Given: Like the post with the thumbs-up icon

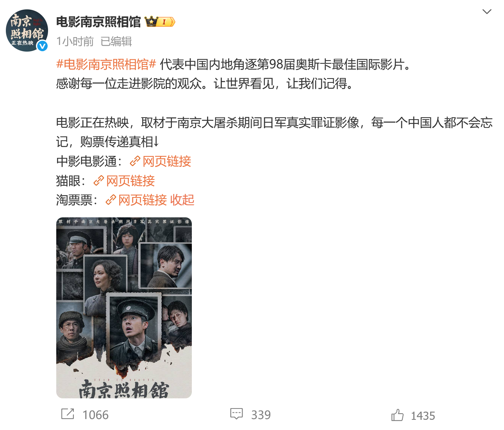Looking at the screenshot, I should (397, 415).
